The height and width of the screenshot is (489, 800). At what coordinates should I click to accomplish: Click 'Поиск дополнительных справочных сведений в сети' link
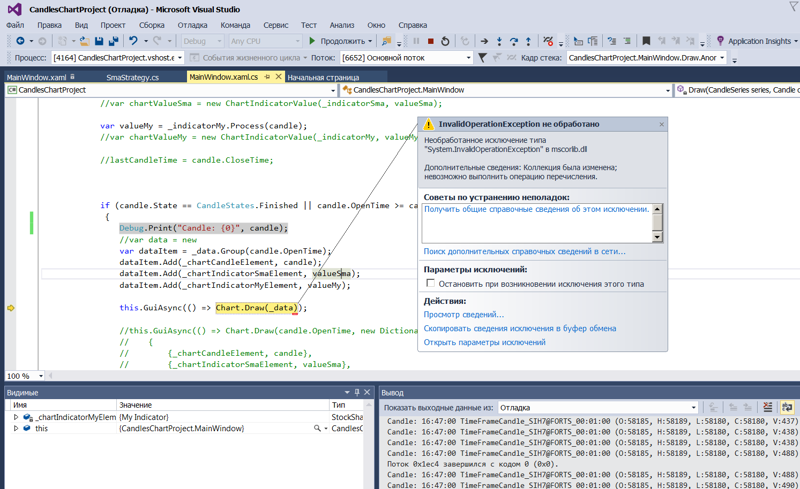point(524,251)
